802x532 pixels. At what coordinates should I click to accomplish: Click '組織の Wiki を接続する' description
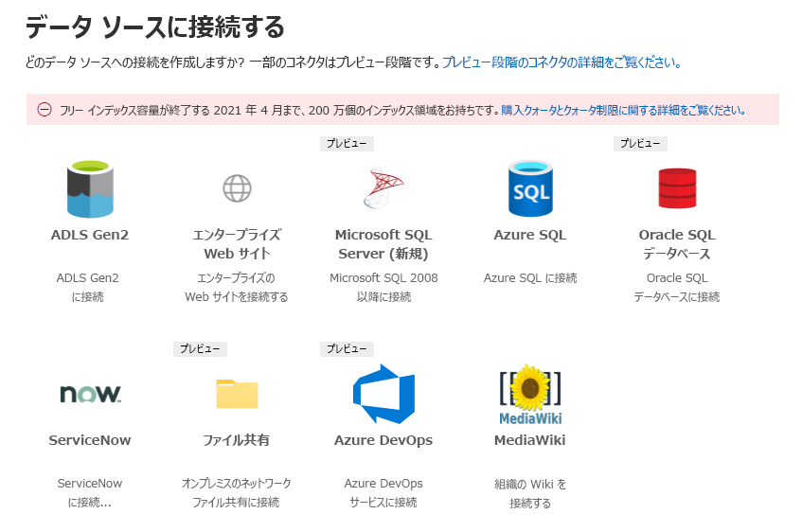tap(530, 493)
